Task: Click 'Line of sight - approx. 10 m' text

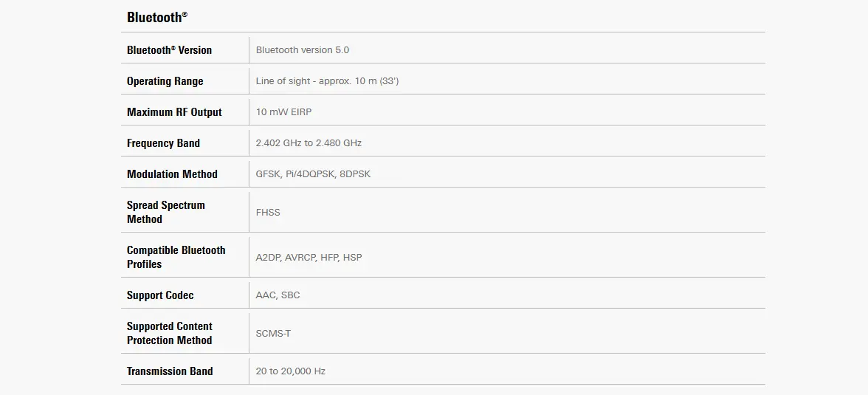Action: pos(317,81)
